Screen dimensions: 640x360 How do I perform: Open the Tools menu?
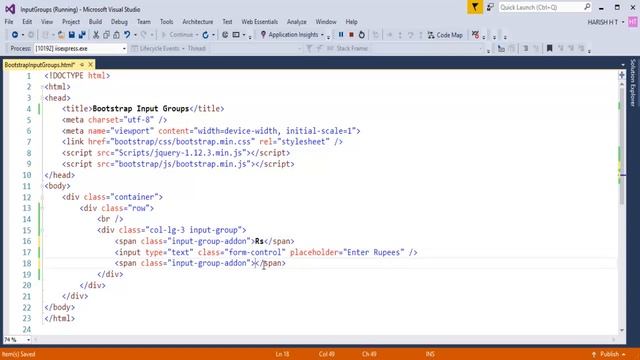(167, 22)
